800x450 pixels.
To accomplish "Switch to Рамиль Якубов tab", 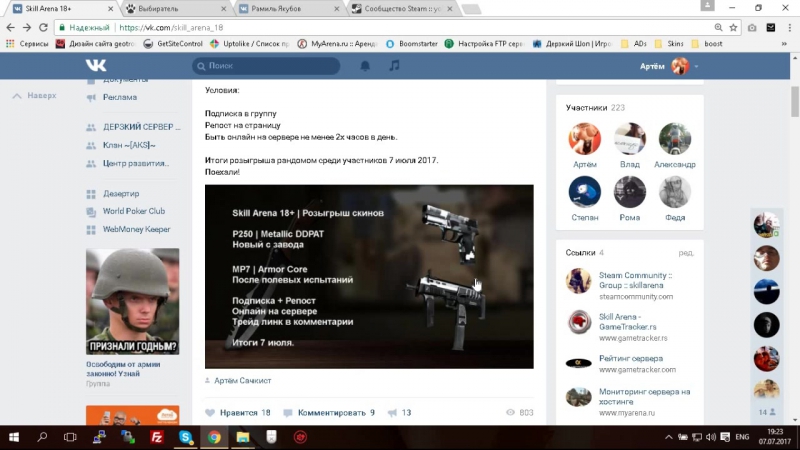I will pyautogui.click(x=287, y=9).
